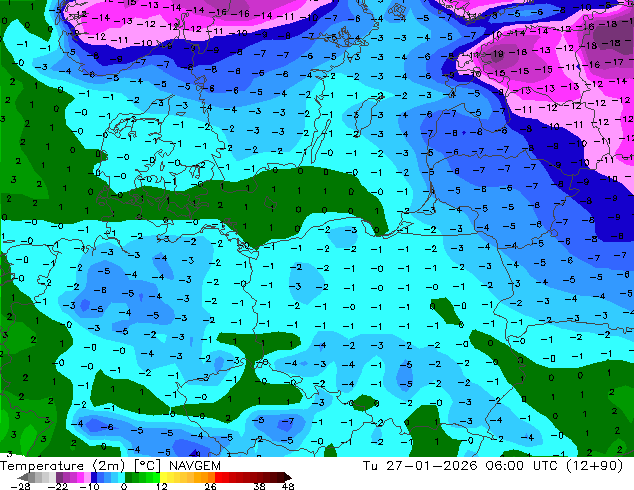Click the dark blue legend swatch above -10
Image resolution: width=634 pixels, height=490 pixels.
click(x=94, y=477)
